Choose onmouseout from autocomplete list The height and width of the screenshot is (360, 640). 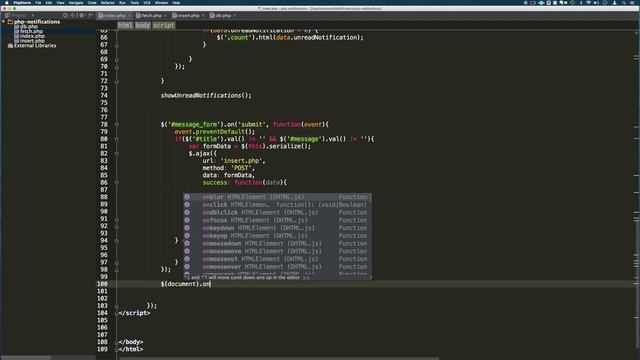[x=277, y=259]
